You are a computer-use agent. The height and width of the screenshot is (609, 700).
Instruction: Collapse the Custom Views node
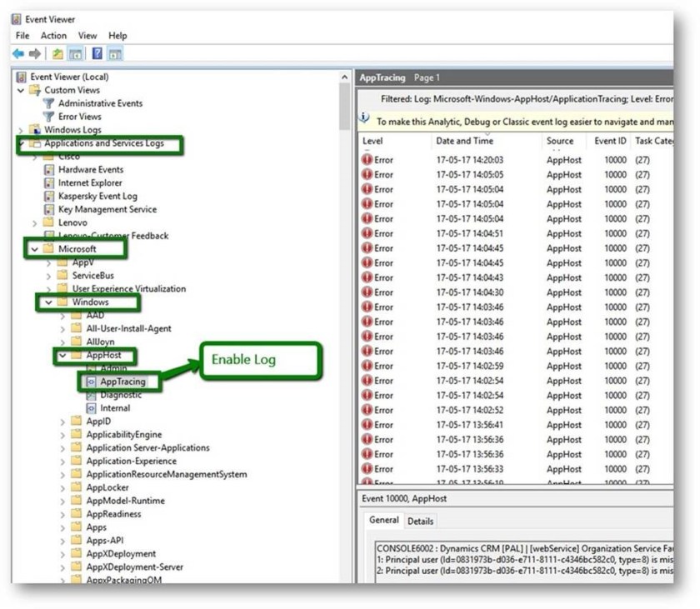point(21,90)
